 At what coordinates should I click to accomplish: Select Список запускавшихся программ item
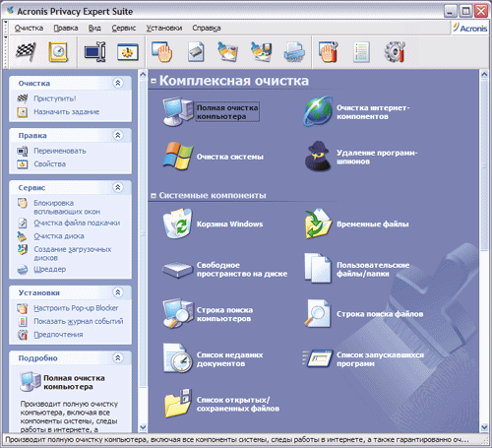tap(363, 359)
